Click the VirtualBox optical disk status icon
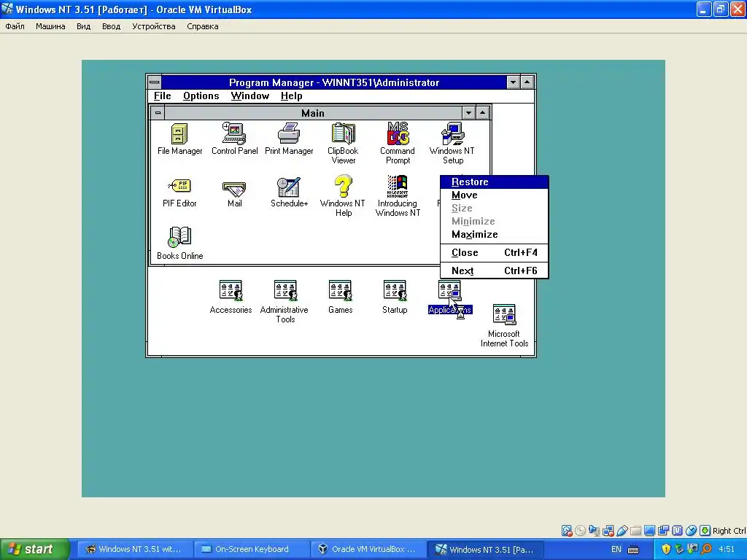 [x=580, y=531]
